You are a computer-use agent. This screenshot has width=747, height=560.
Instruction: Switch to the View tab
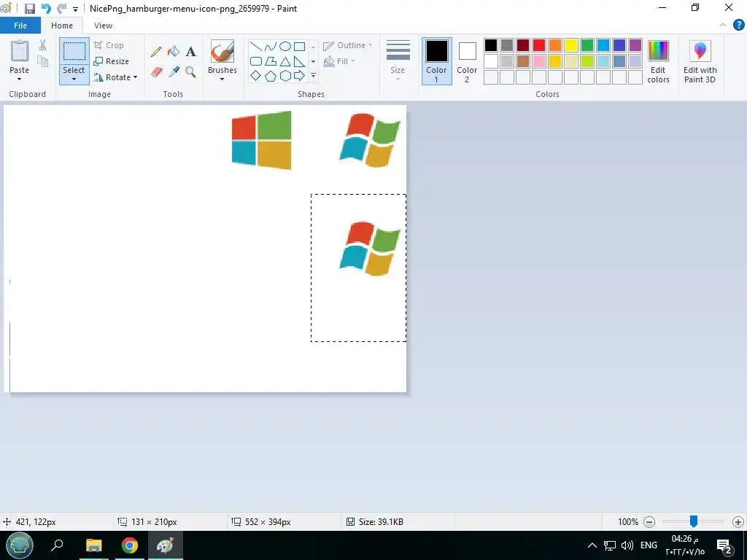point(103,26)
